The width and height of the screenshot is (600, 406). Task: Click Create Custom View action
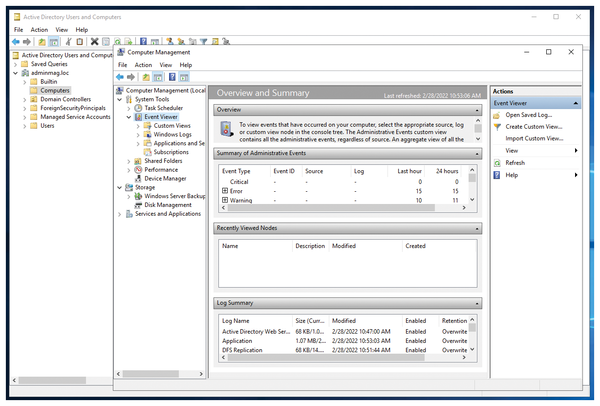point(533,127)
